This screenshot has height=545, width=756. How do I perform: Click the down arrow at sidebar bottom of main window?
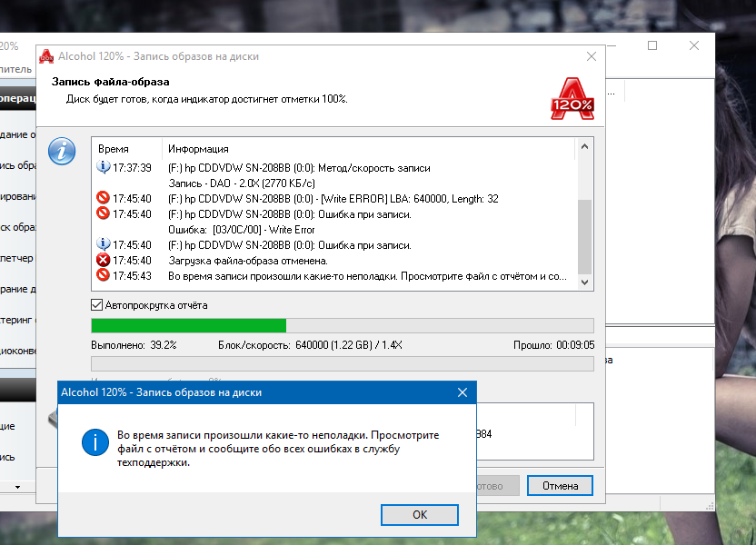tap(18, 487)
